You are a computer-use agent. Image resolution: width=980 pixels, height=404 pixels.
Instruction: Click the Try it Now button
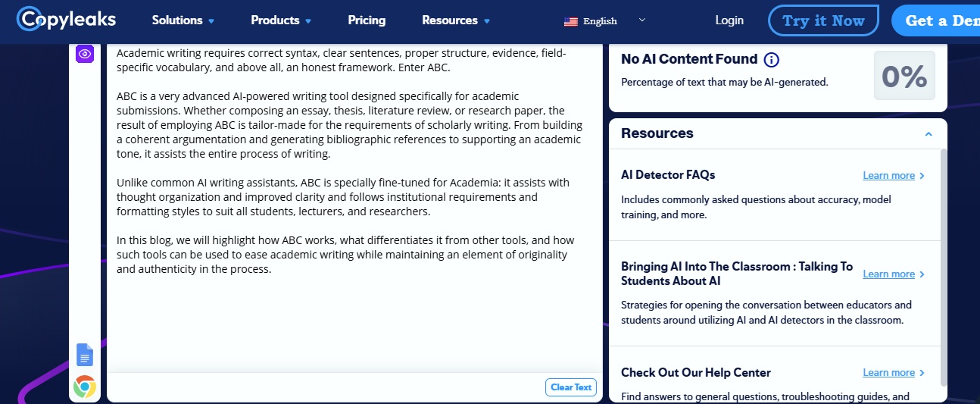pyautogui.click(x=823, y=20)
